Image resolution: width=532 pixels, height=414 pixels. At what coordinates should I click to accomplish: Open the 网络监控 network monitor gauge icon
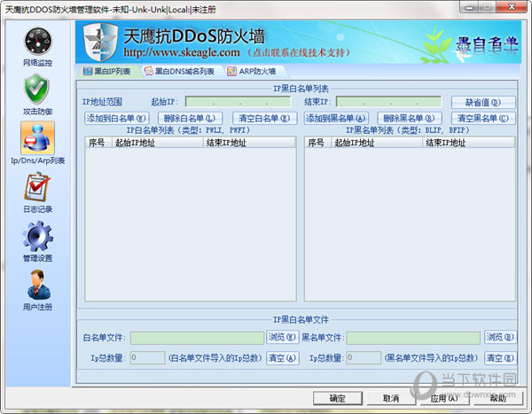click(37, 42)
